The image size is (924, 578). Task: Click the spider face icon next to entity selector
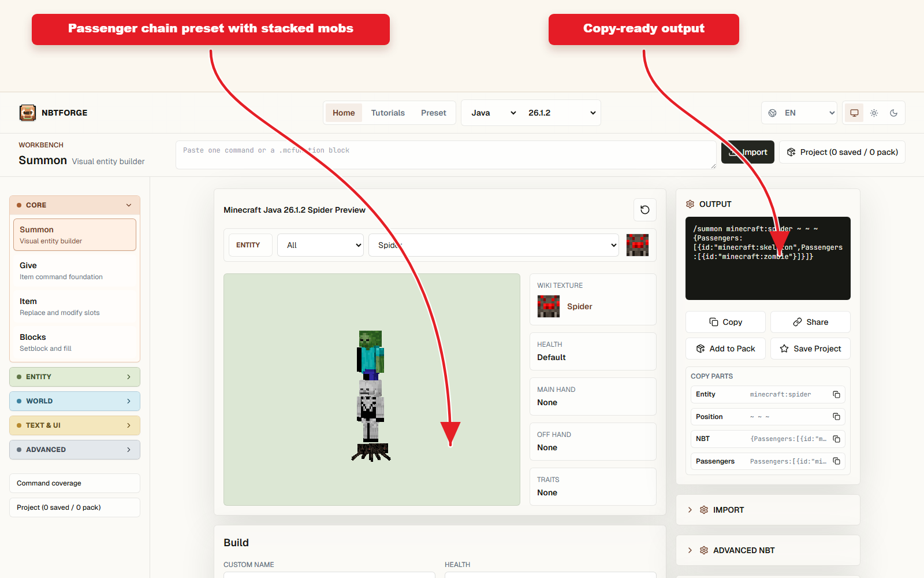(x=638, y=245)
